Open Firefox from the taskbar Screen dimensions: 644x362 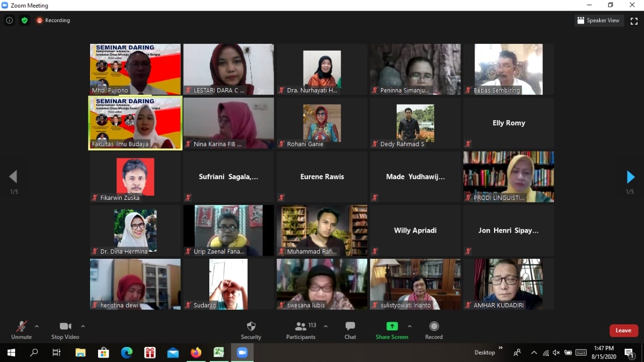pos(196,352)
